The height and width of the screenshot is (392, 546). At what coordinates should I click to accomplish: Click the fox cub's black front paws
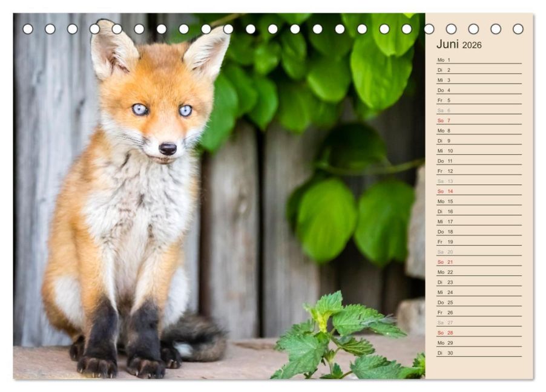coord(120,362)
